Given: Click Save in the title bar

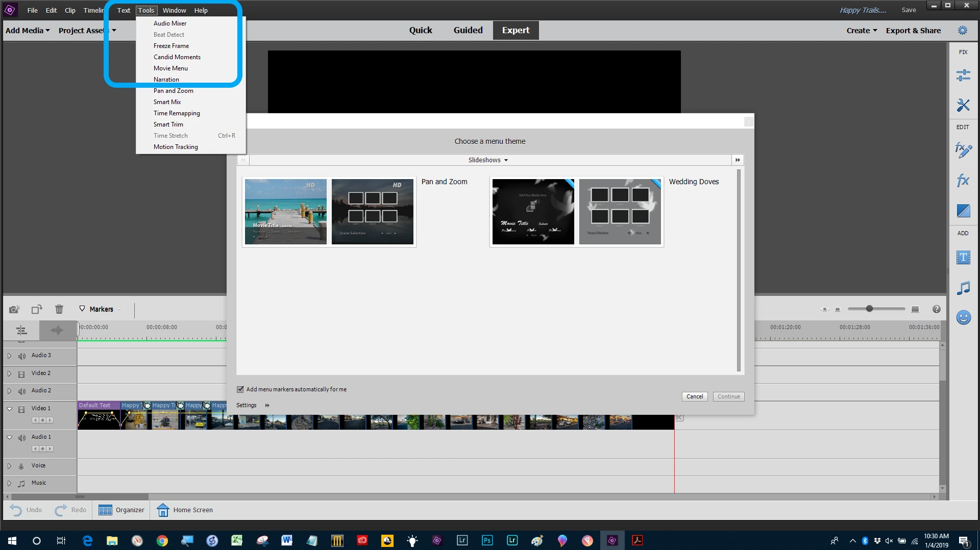Looking at the screenshot, I should [909, 10].
